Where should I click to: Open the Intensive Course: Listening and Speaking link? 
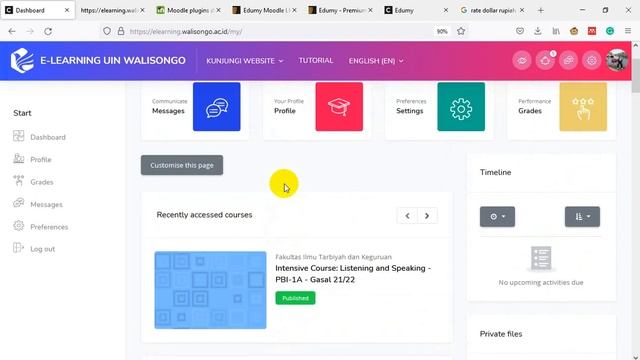pos(353,274)
